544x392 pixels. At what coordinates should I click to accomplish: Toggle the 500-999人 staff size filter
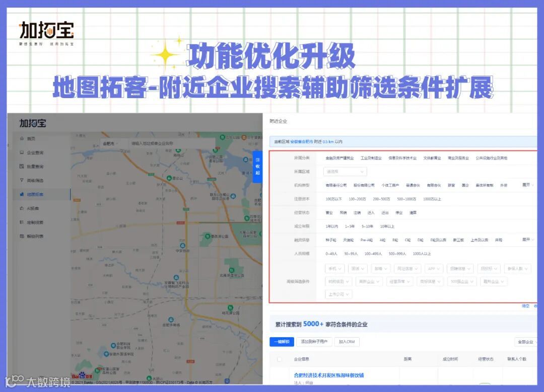tap(397, 254)
